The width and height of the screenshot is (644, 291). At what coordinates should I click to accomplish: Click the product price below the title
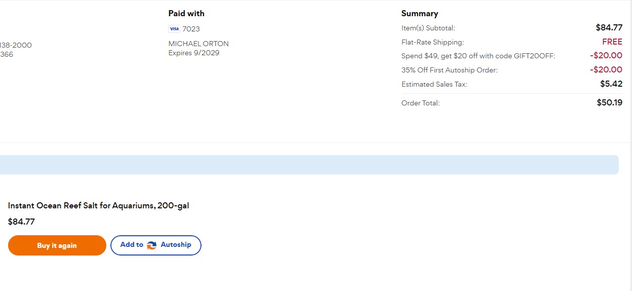pyautogui.click(x=21, y=222)
